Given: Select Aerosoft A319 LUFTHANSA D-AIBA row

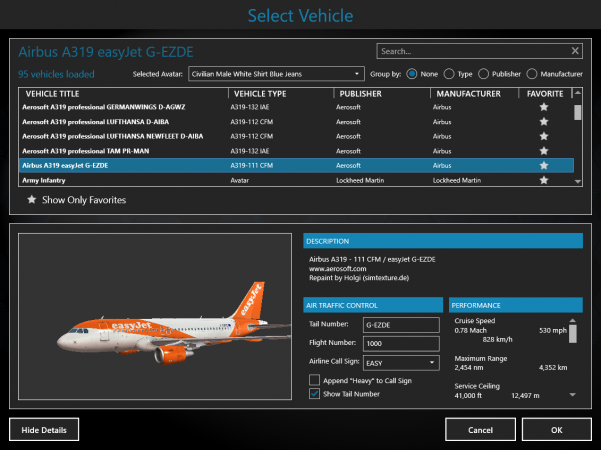Looking at the screenshot, I should coord(296,122).
